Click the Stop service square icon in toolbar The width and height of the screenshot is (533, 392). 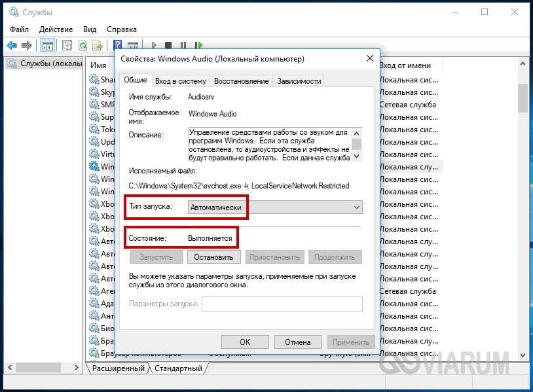tap(168, 45)
